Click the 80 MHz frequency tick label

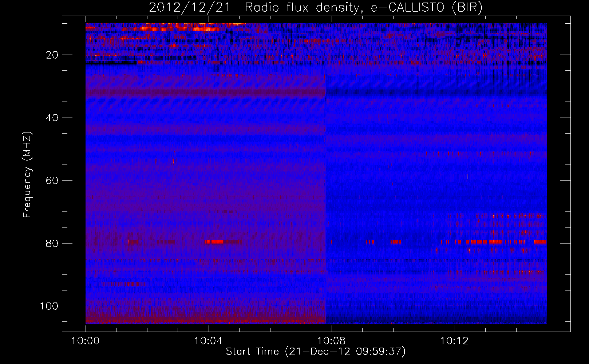(x=52, y=244)
